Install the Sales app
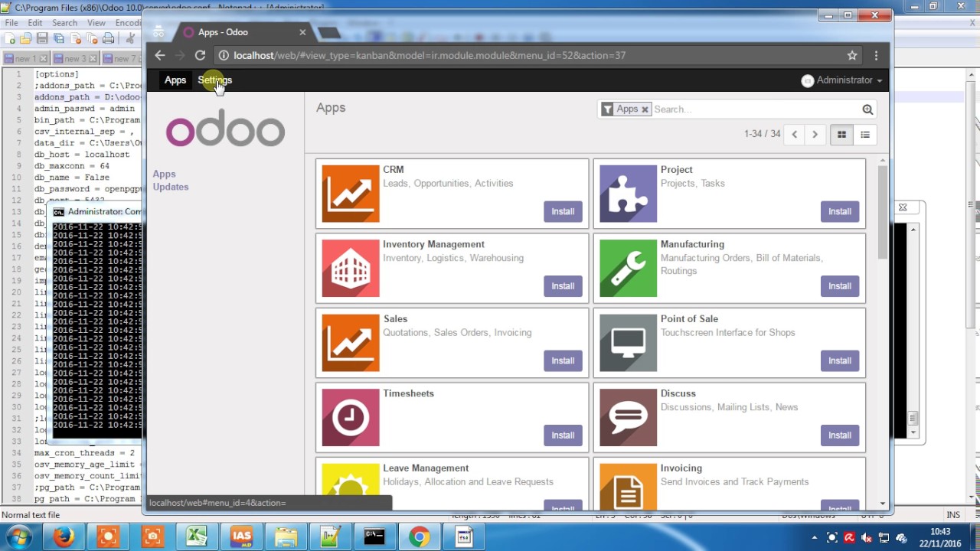980x551 pixels. [563, 360]
